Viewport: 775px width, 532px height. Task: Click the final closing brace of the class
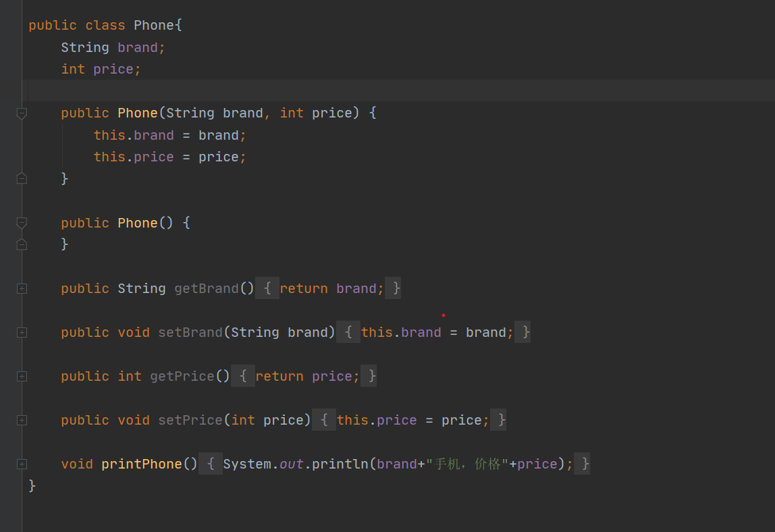coord(32,485)
